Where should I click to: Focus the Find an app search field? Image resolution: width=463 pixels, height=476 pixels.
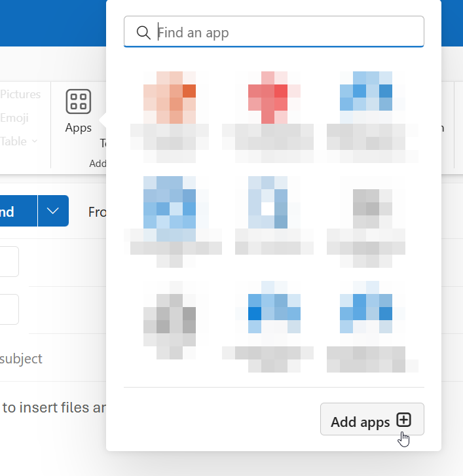(x=282, y=32)
